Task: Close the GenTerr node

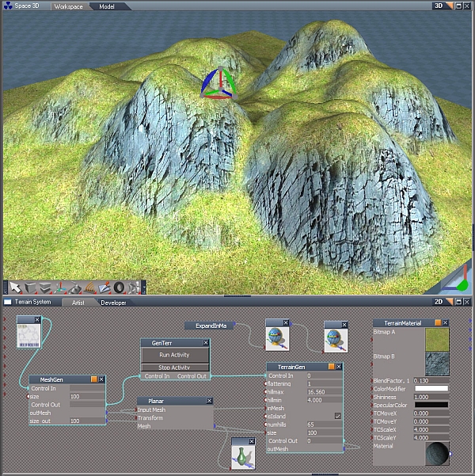Action: (206, 342)
